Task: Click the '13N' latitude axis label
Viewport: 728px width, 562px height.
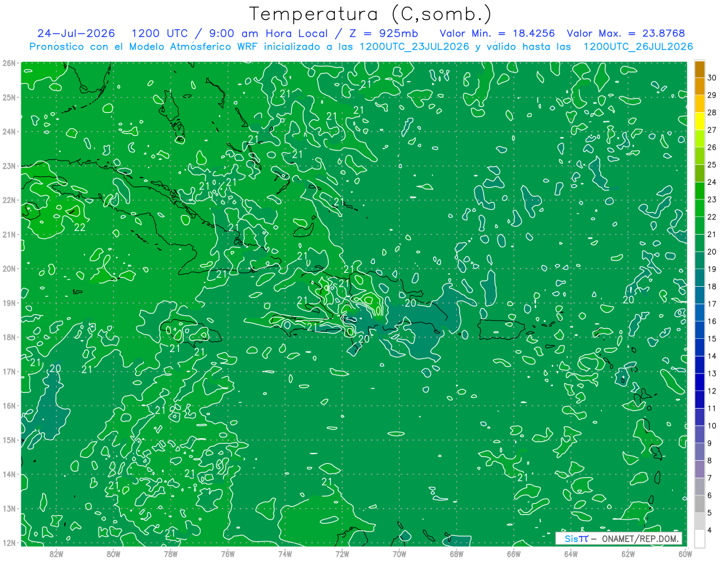Action: (8, 508)
